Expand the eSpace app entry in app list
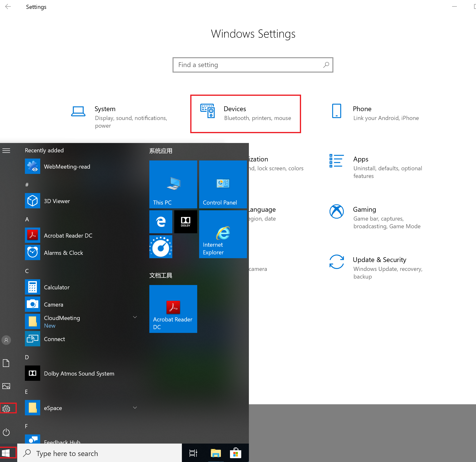 point(136,408)
